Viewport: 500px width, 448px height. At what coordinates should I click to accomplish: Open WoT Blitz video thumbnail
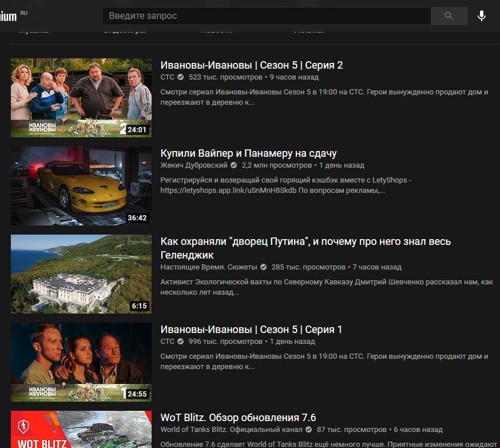(81, 430)
